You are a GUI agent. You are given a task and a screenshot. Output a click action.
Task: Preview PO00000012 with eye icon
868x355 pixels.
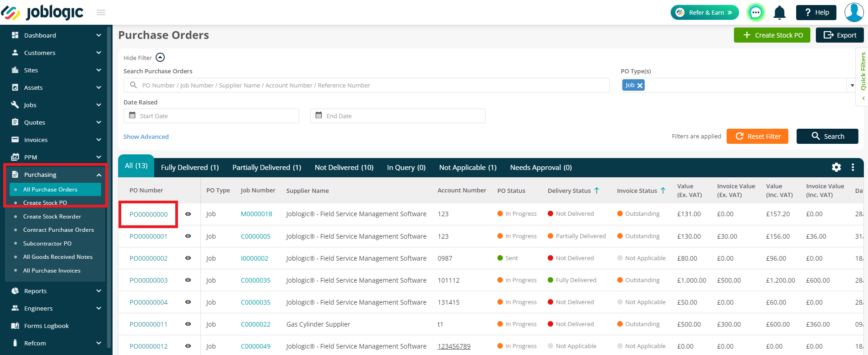(188, 346)
